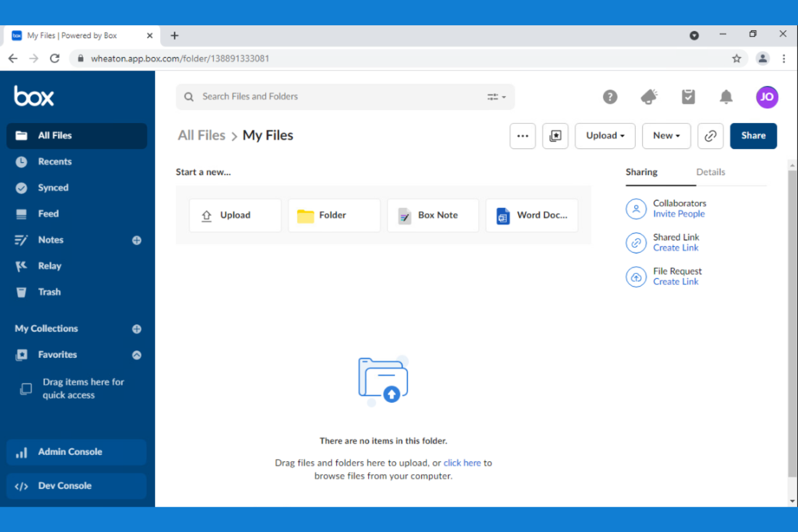Select the Sharing tab
The height and width of the screenshot is (532, 798).
[641, 172]
